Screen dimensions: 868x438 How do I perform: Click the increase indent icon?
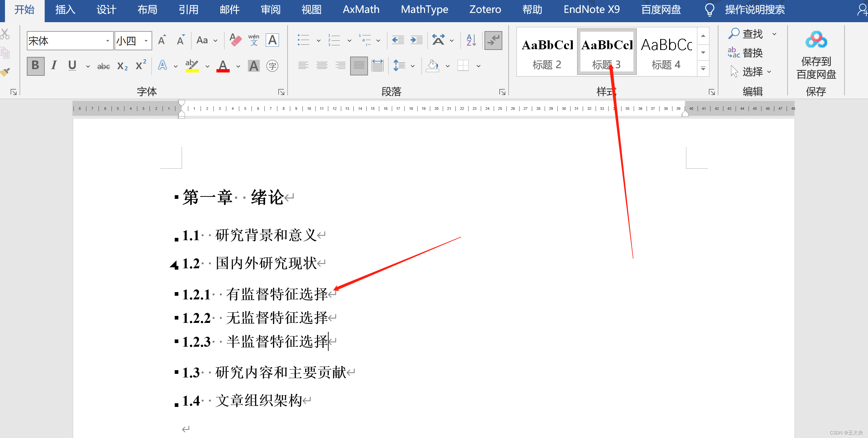click(x=417, y=40)
